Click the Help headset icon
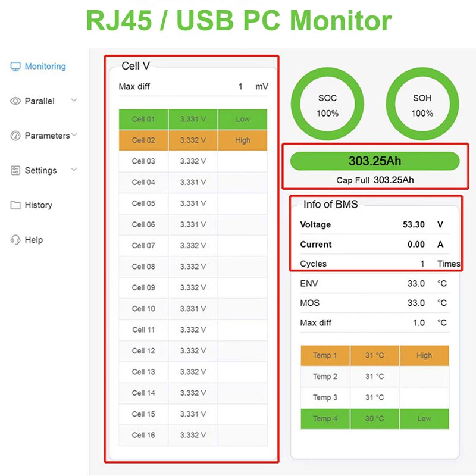Screen dimensions: 476x476 point(15,240)
